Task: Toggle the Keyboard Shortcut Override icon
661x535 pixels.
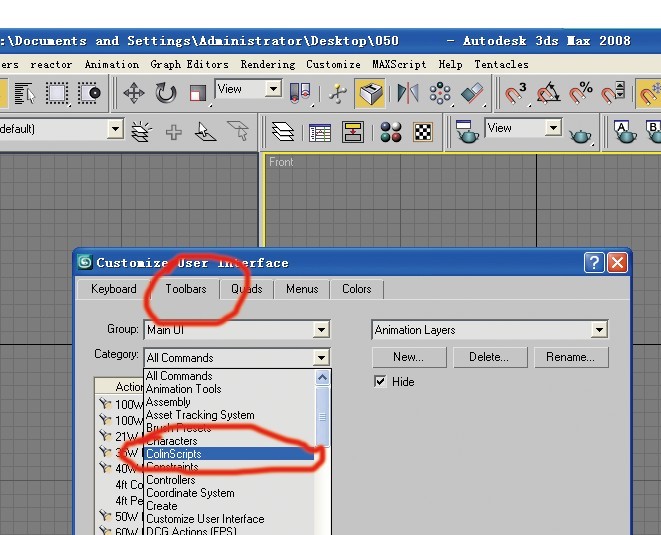Action: [x=370, y=93]
